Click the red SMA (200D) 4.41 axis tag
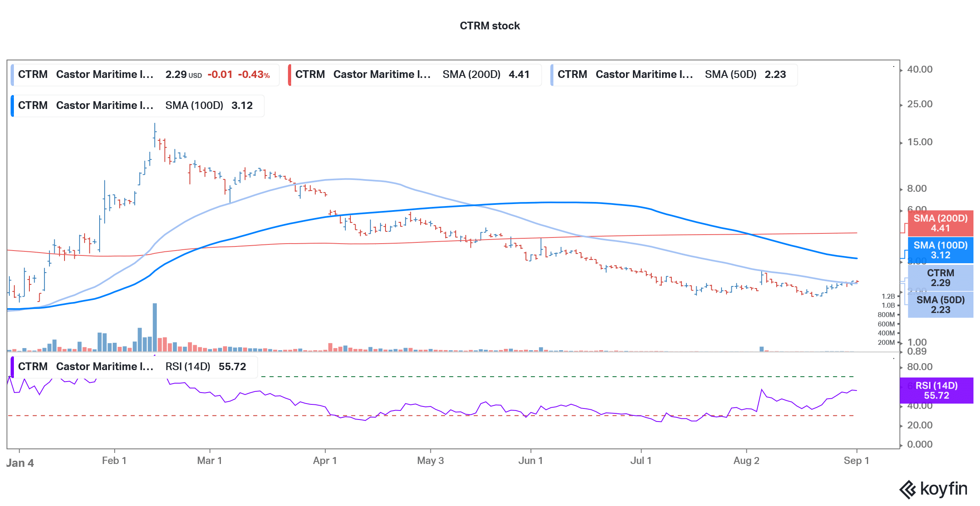 (x=940, y=223)
